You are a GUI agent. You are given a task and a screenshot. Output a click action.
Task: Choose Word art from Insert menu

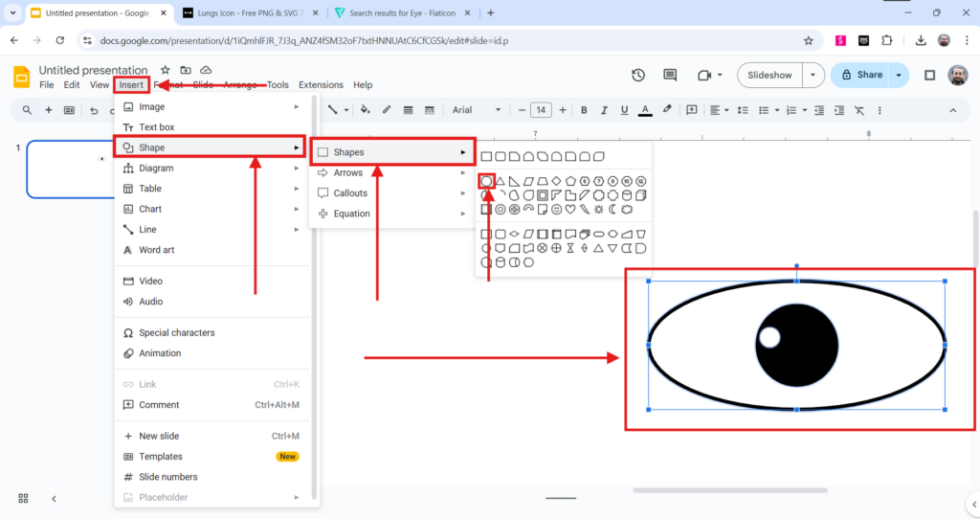(157, 250)
